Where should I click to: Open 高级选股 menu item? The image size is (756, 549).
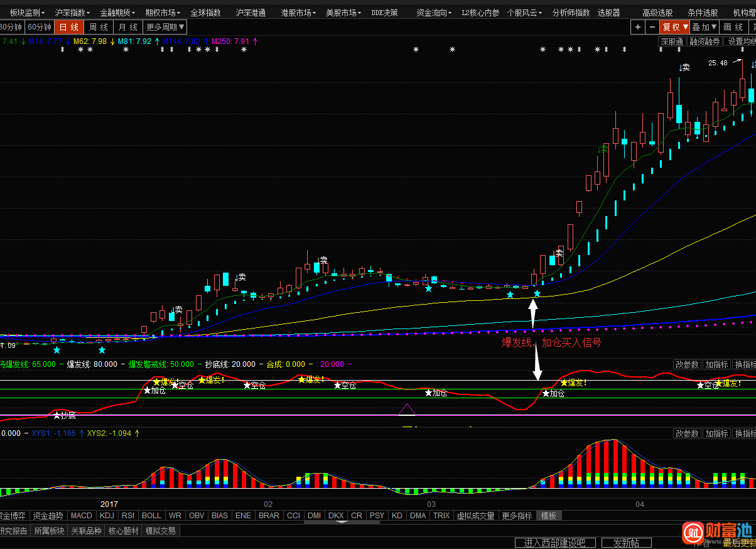(657, 13)
